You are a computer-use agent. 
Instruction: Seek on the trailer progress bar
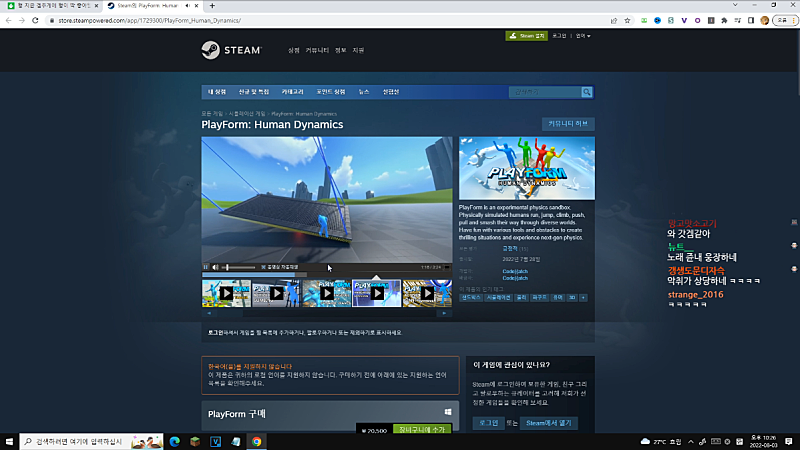[327, 274]
